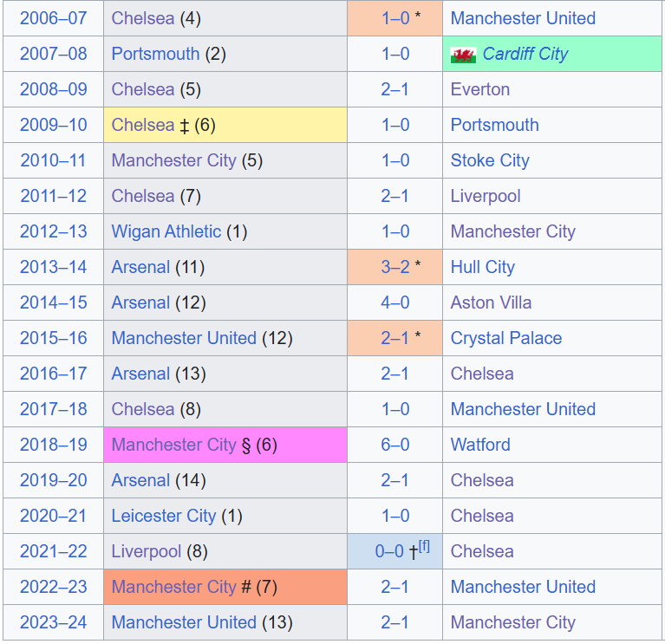Open the Watford runner-up link

(480, 445)
